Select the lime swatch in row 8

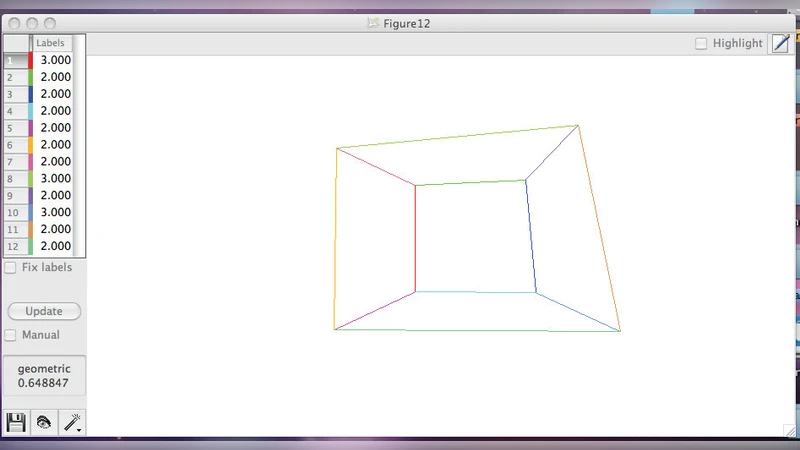[31, 178]
